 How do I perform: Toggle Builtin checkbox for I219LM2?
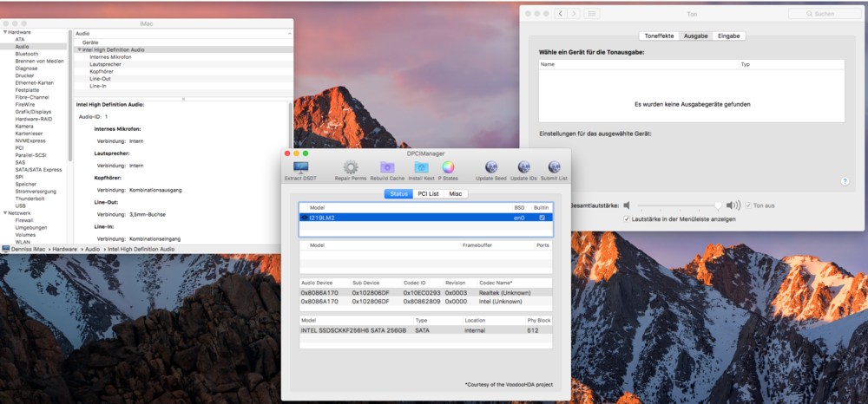(542, 218)
